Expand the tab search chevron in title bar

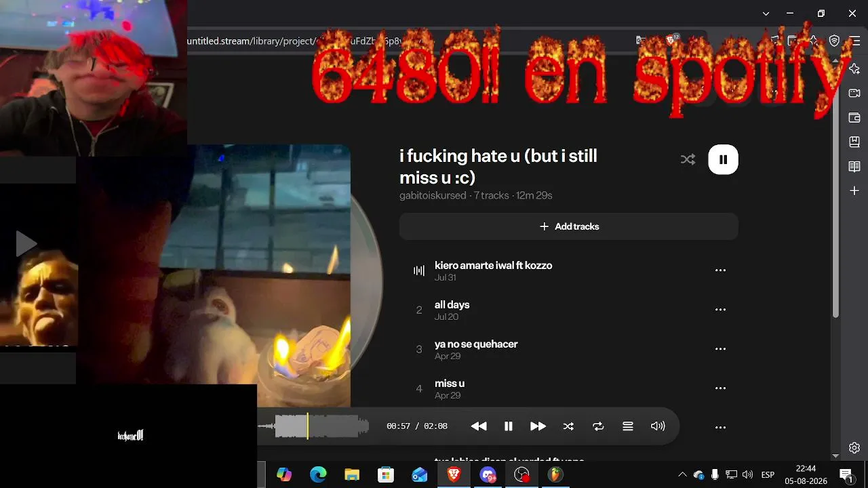766,14
